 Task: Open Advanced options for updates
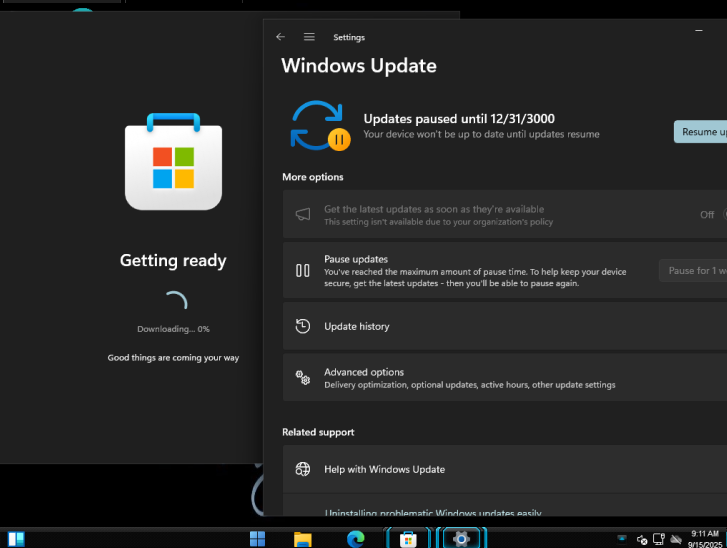505,377
